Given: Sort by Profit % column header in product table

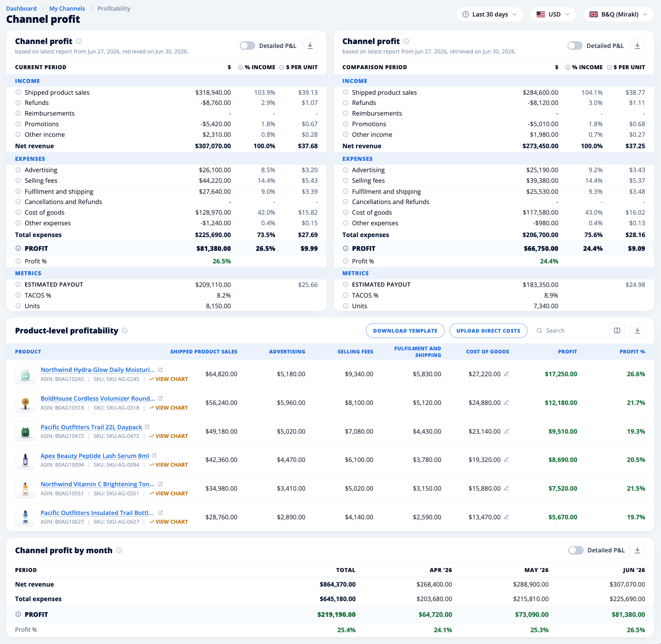Looking at the screenshot, I should (x=632, y=352).
